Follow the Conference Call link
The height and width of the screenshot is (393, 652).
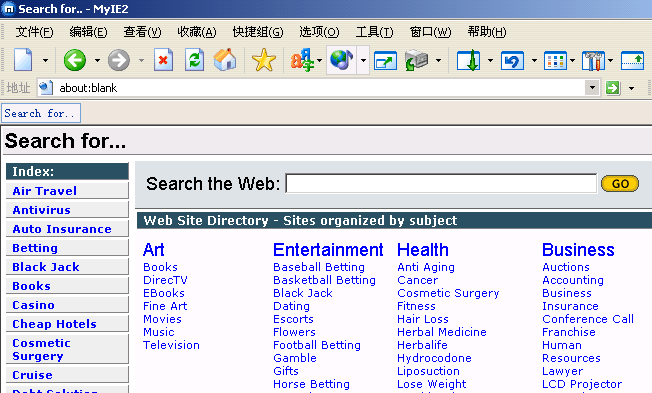point(588,319)
